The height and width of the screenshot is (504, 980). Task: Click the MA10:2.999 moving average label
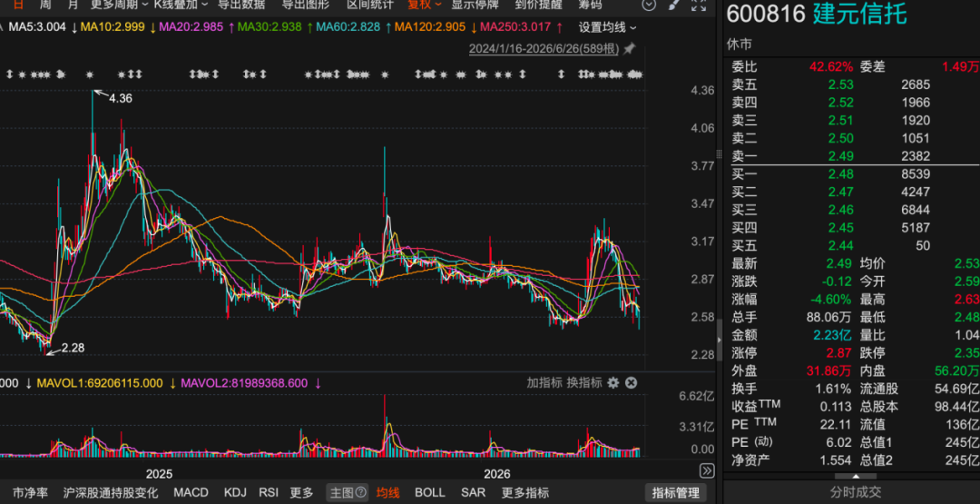tap(113, 27)
